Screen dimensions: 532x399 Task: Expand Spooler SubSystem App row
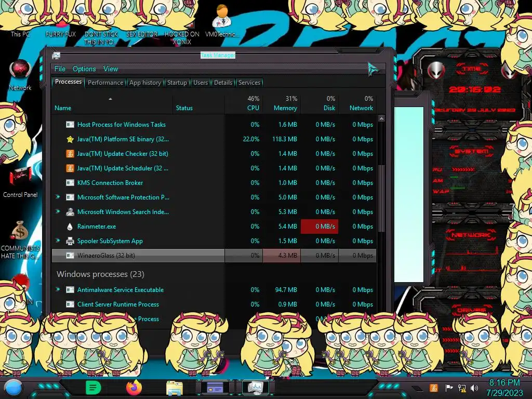pos(58,241)
